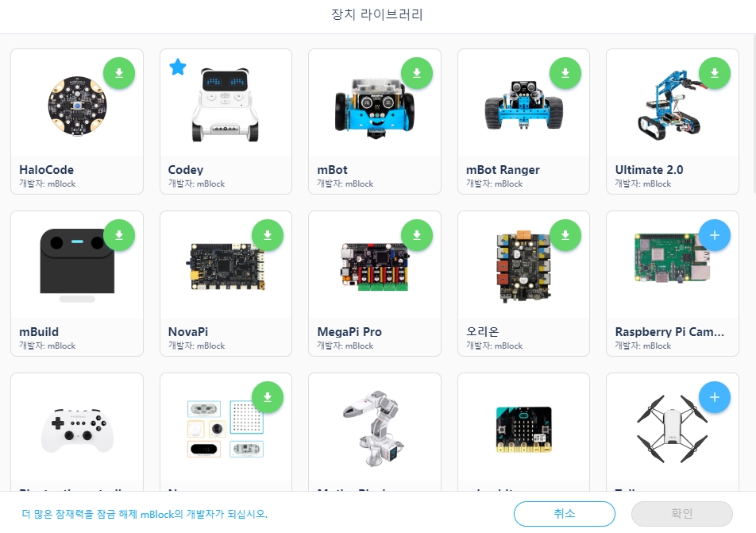Image resolution: width=756 pixels, height=533 pixels.
Task: Open the mBlock developer unlock link
Action: (145, 514)
